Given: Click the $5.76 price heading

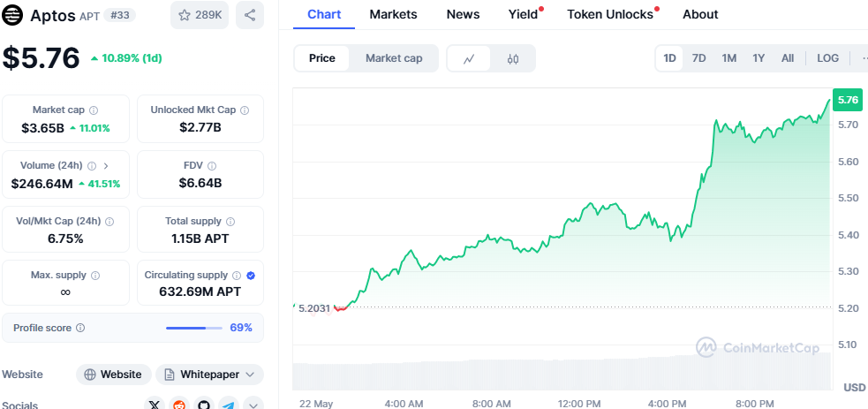Looking at the screenshot, I should (x=42, y=58).
